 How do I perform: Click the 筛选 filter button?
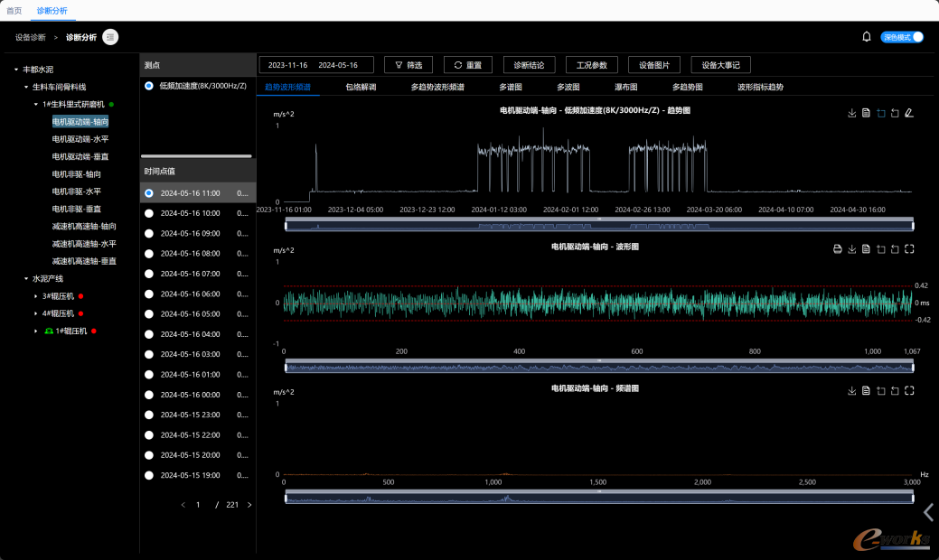pos(408,65)
